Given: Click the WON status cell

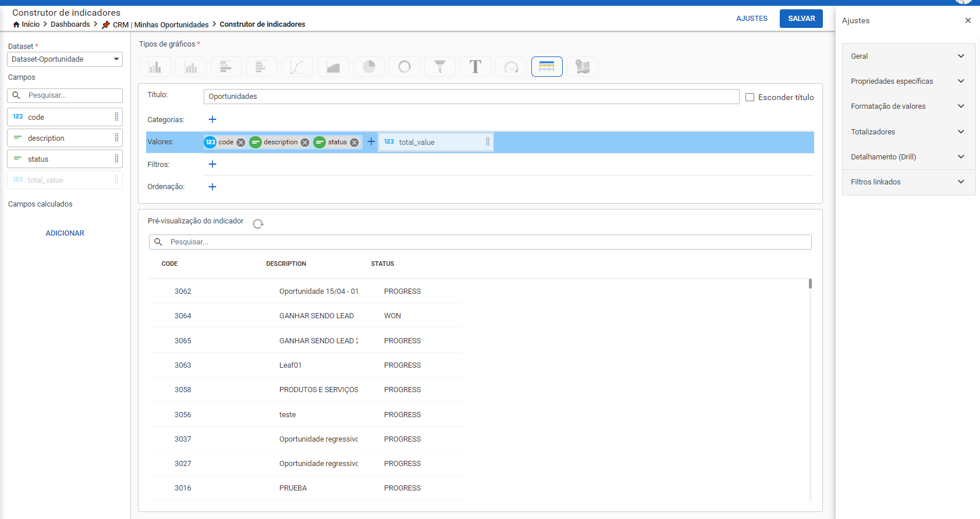Looking at the screenshot, I should pos(392,316).
